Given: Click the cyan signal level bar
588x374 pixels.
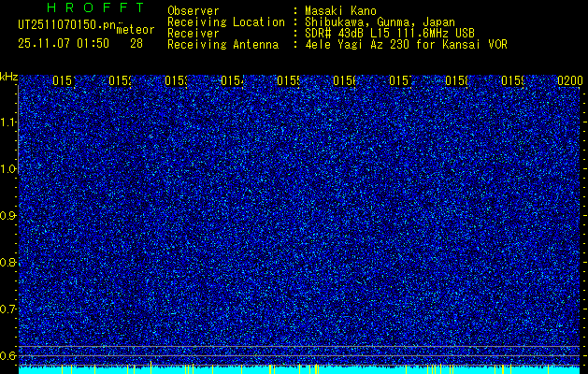Looking at the screenshot, I should click(299, 370).
